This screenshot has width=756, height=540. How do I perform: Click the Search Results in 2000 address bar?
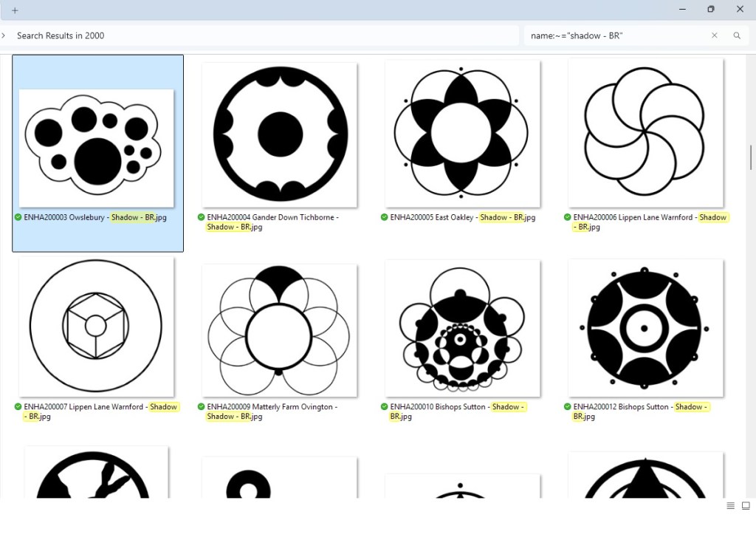[x=258, y=35]
